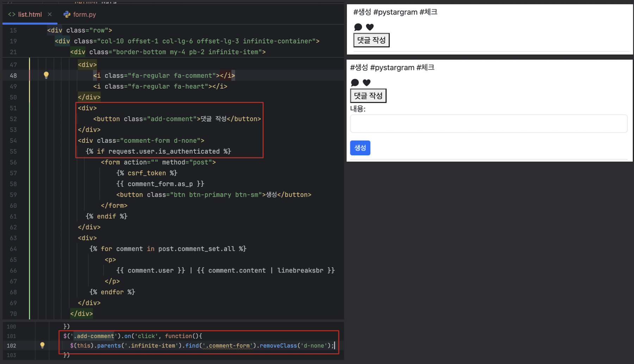Click the is_authenticated if tag on line 55
This screenshot has height=364, width=634.
(x=158, y=151)
